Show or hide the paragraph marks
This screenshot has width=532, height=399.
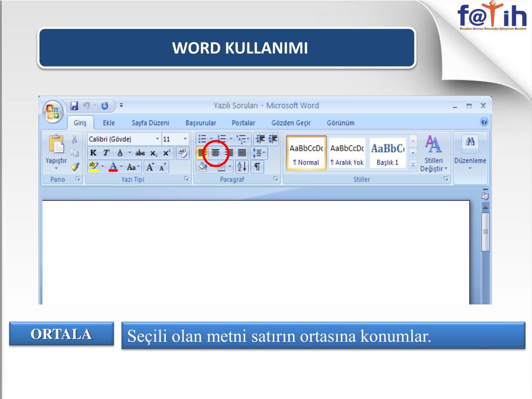click(x=258, y=167)
